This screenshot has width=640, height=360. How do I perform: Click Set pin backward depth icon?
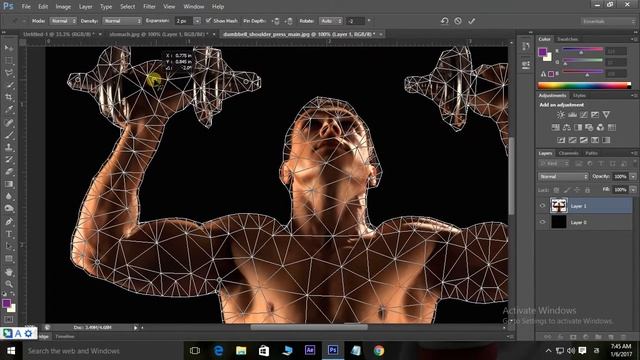click(x=289, y=21)
